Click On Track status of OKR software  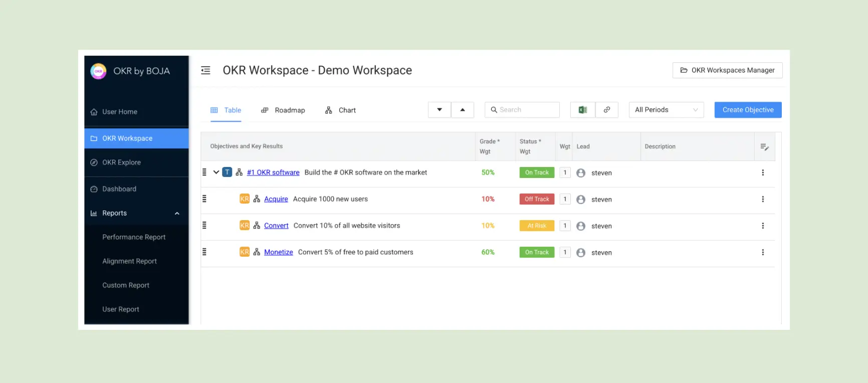pos(537,172)
